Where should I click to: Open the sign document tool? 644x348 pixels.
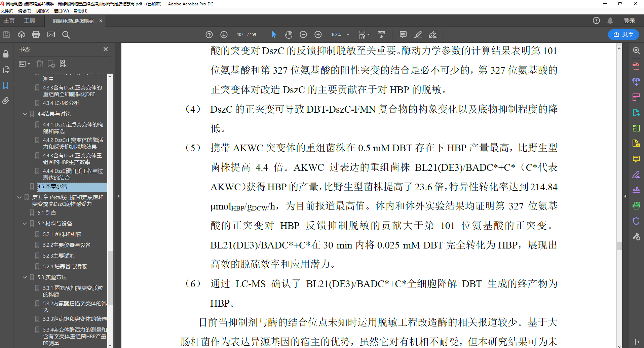(x=433, y=35)
